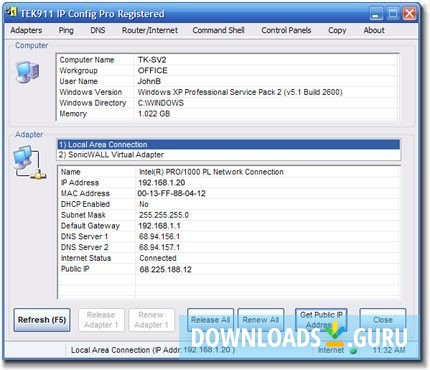Click the MAC address 00-13-FF-88-04-12

[172, 193]
